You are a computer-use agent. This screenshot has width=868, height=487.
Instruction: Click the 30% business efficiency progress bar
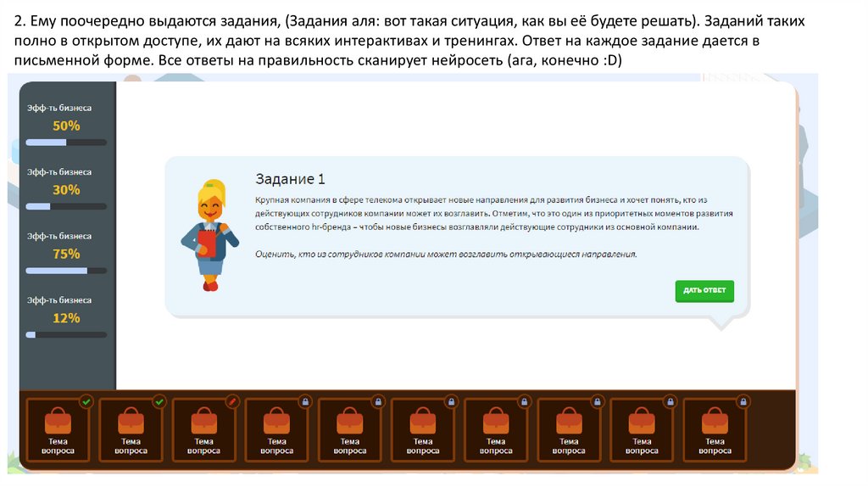pyautogui.click(x=66, y=206)
